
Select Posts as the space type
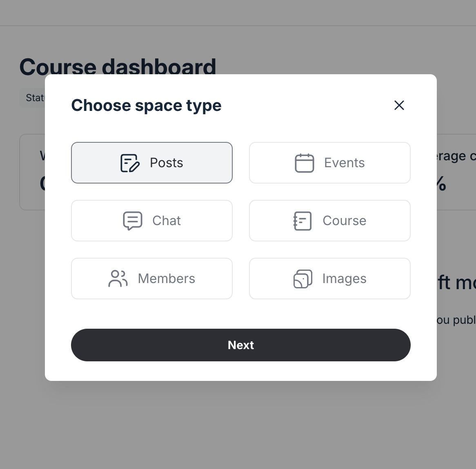[x=152, y=162]
